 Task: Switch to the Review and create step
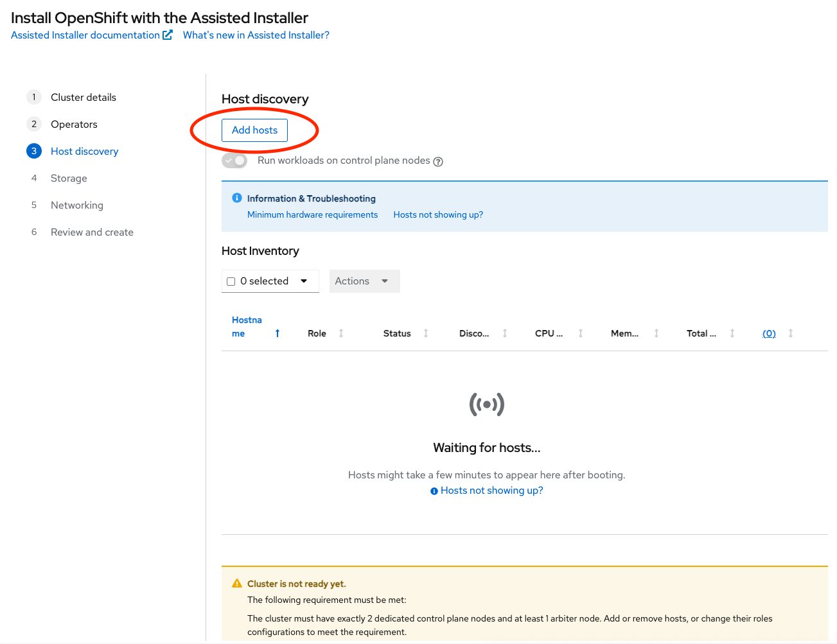point(92,232)
